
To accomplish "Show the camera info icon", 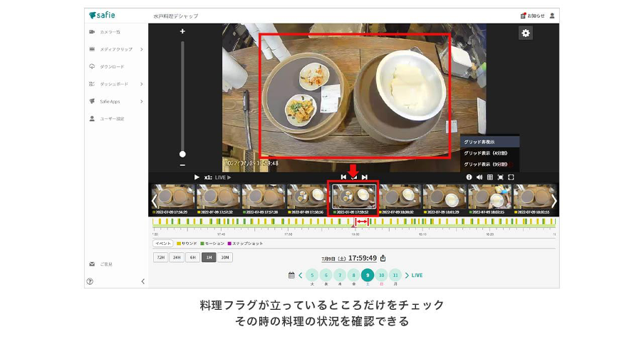I will (x=469, y=177).
